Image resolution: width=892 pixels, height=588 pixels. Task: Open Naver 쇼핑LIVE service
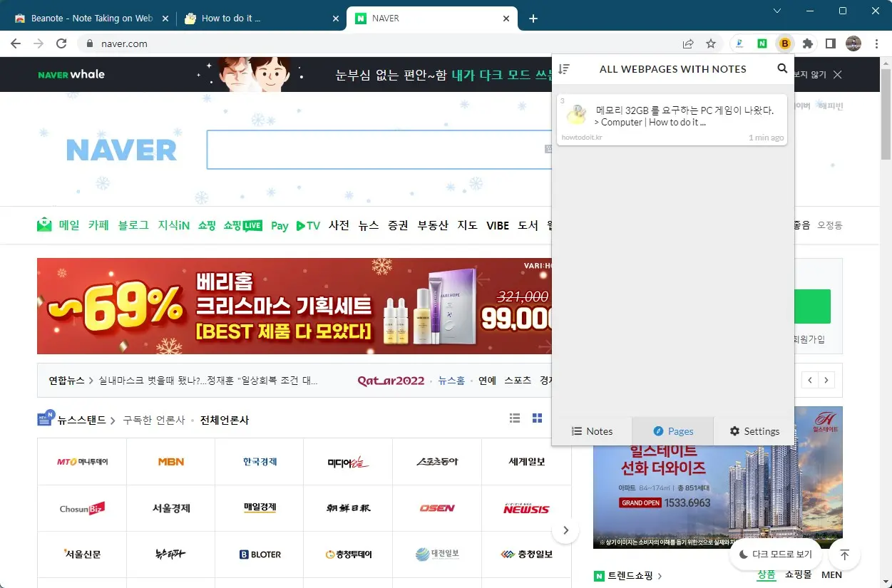click(x=242, y=225)
